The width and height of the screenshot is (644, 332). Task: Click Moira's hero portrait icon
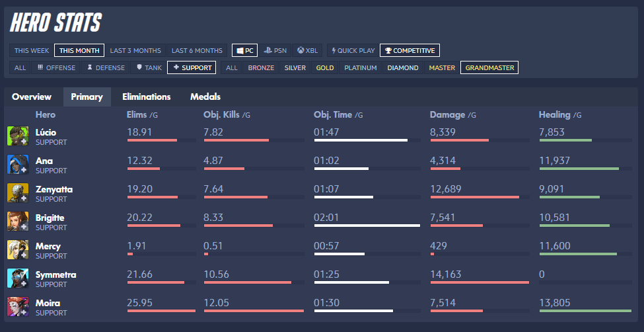18,306
